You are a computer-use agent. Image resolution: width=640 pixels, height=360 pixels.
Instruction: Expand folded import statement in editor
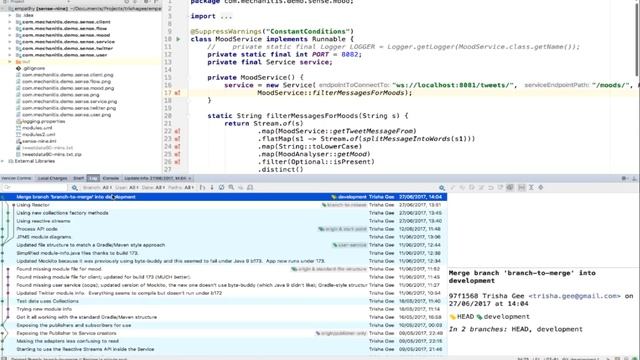point(225,16)
